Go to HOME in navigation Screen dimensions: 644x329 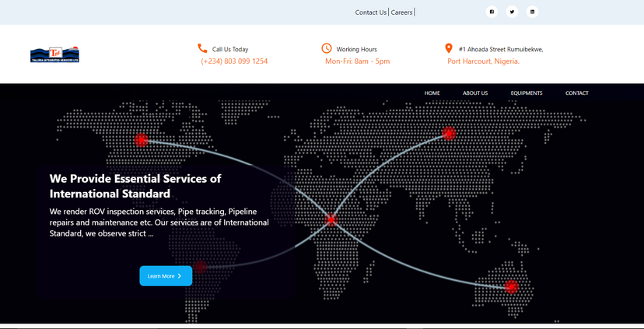click(x=432, y=93)
